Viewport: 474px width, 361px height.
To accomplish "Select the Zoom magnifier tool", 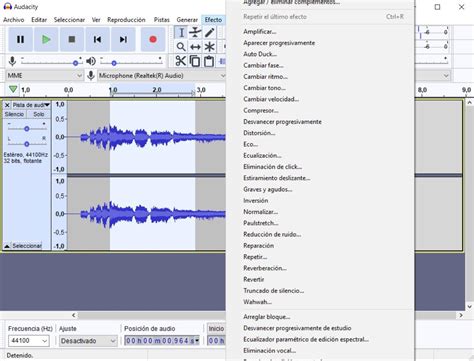I will [x=181, y=47].
